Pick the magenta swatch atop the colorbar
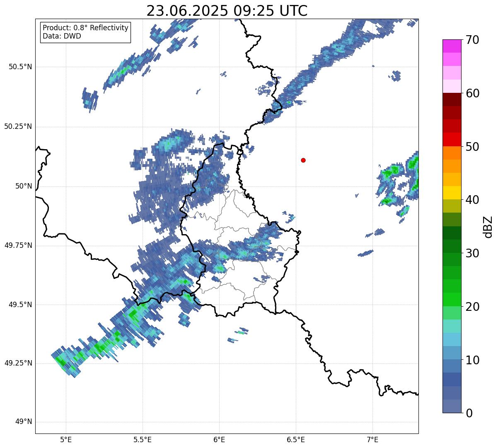 pos(452,46)
